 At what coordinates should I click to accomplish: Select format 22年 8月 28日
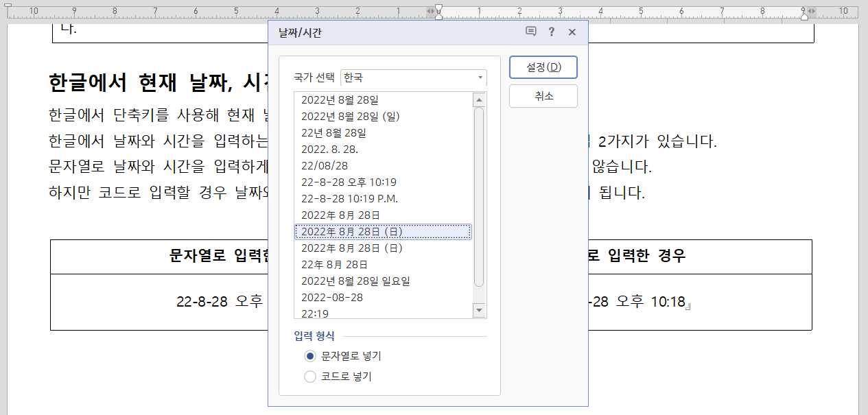tap(383, 265)
